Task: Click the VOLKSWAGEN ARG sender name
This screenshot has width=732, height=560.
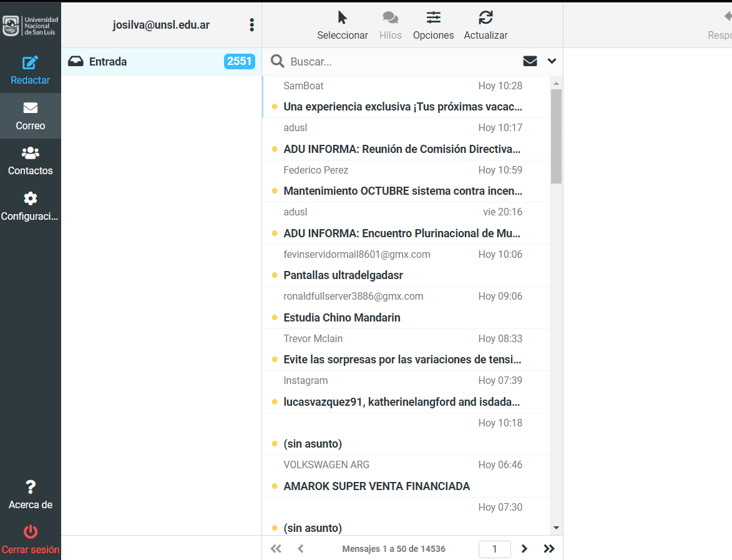Action: click(x=326, y=464)
